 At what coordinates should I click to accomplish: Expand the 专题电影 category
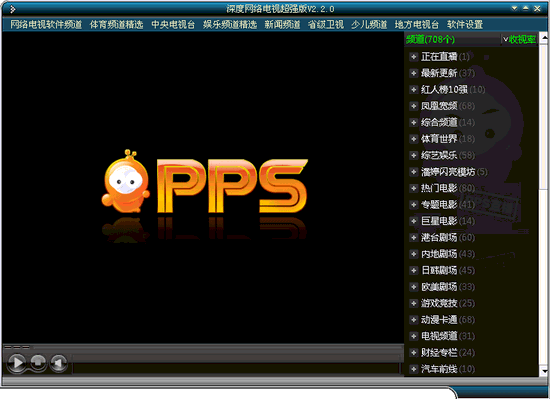click(x=414, y=204)
